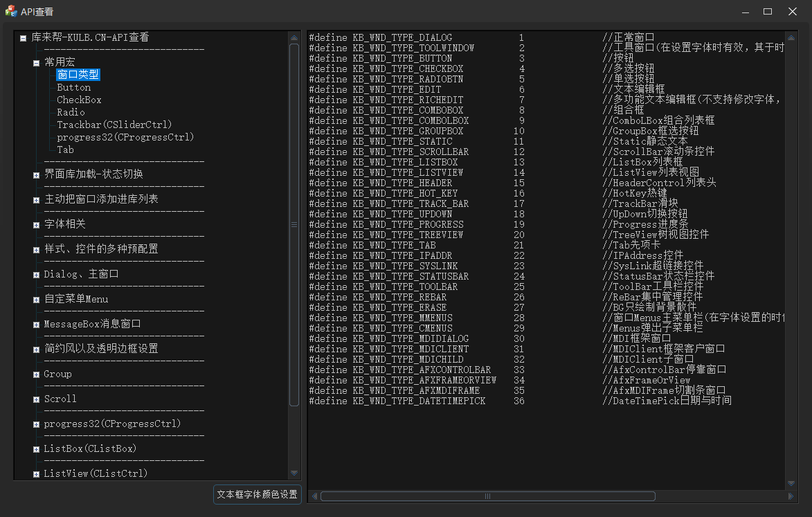The width and height of the screenshot is (812, 517).
Task: Collapse the 库来帮-KULB.CN-API查看 root node
Action: [24, 38]
